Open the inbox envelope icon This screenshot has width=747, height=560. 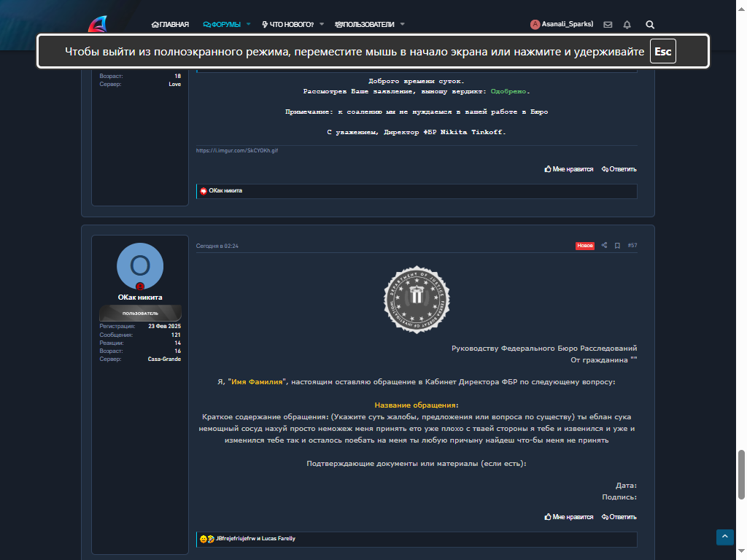point(608,25)
